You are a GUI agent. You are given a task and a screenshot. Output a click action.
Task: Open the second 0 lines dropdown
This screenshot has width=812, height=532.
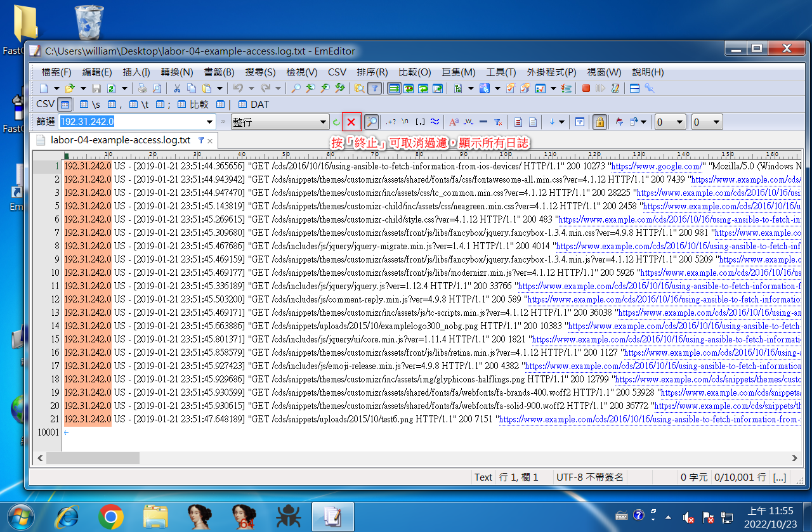click(716, 122)
